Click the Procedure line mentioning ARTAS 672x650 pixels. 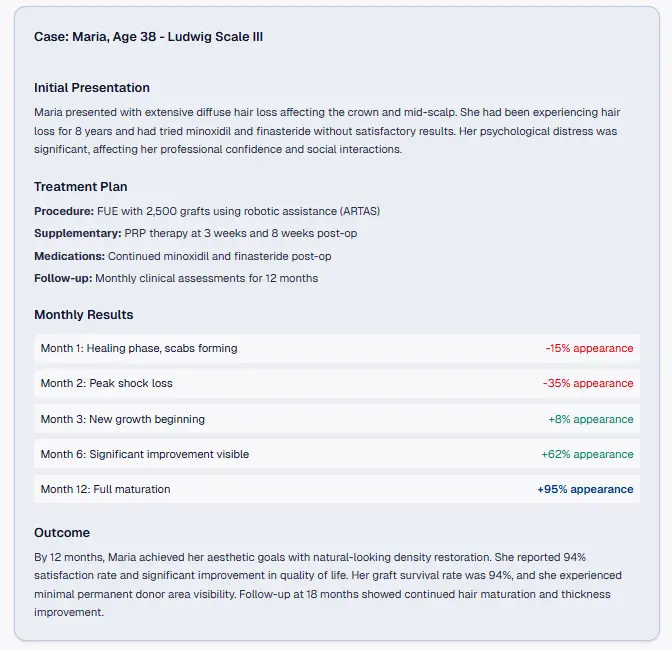point(207,211)
